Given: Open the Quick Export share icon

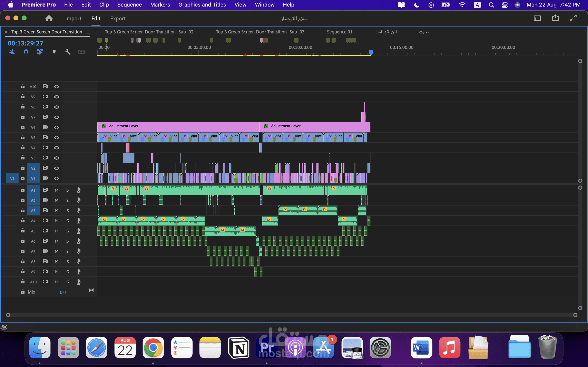Looking at the screenshot, I should [555, 18].
